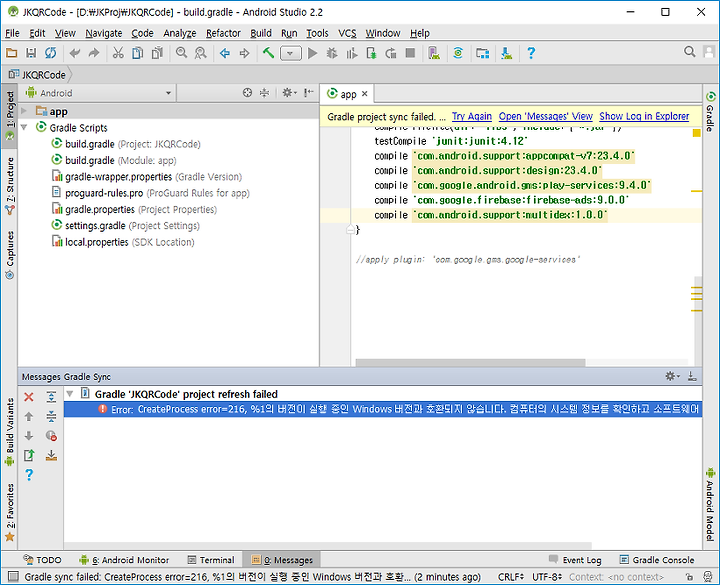Select build.gradle (Module: app)
The height and width of the screenshot is (585, 720).
pos(113,160)
